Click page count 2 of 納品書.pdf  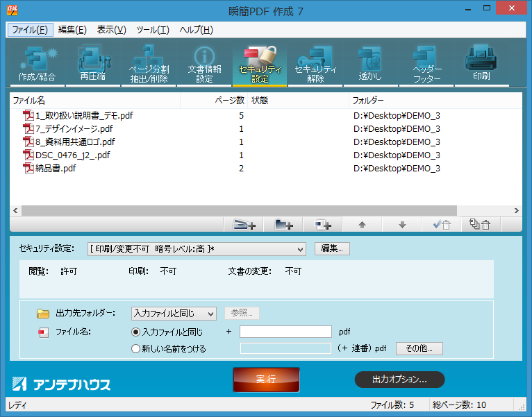(x=241, y=169)
